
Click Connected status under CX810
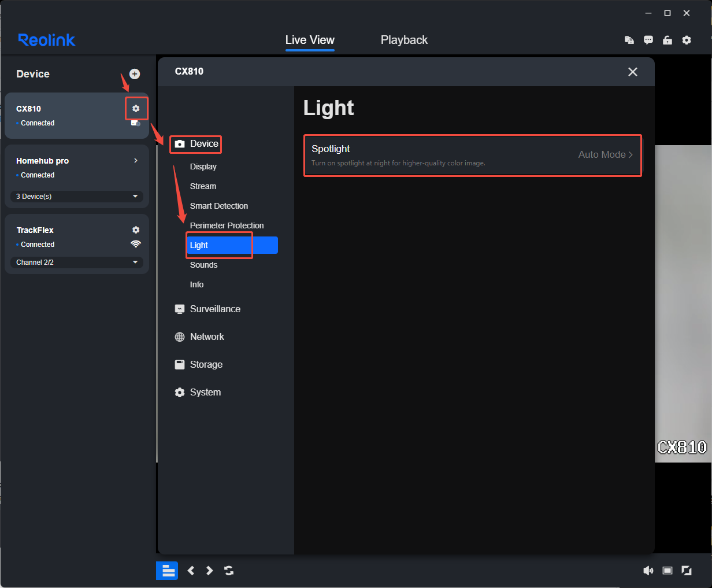(38, 123)
